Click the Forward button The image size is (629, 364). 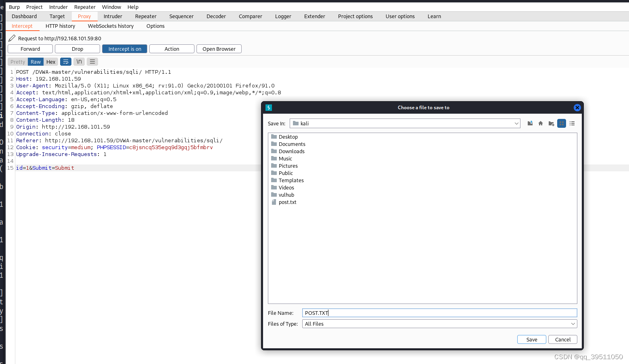tap(30, 49)
